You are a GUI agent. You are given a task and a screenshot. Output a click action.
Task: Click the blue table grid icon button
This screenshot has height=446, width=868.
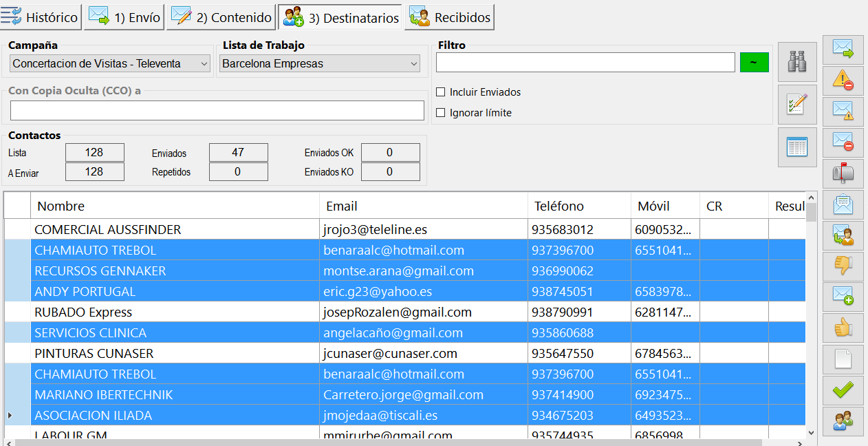coord(797,147)
